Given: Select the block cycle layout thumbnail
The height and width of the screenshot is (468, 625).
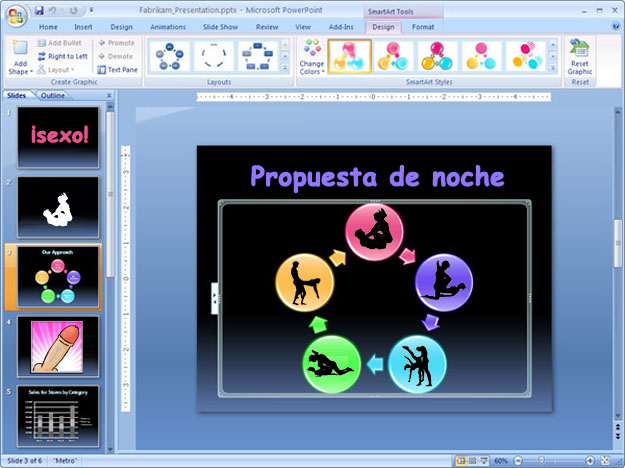Looking at the screenshot, I should 257,56.
